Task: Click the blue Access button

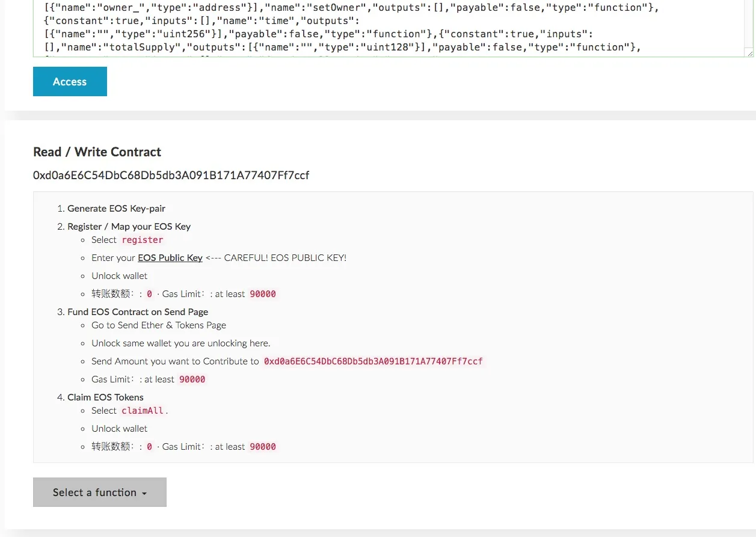Action: [x=70, y=82]
